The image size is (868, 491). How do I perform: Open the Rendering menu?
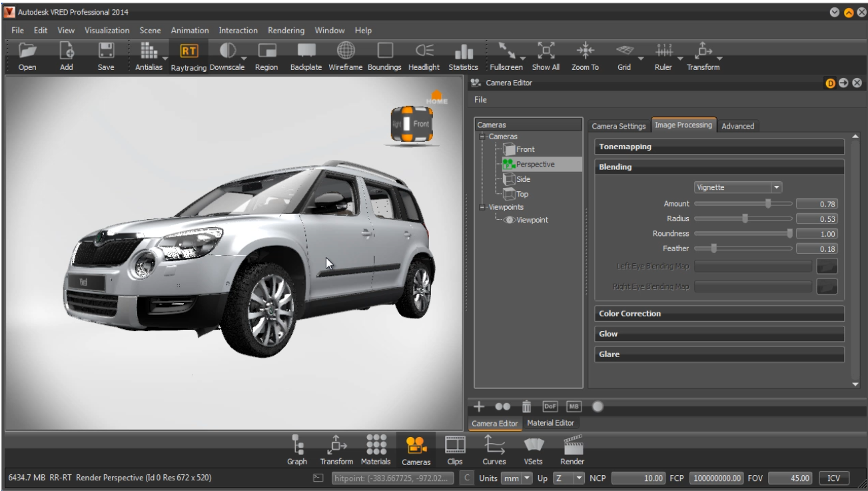[x=286, y=31]
